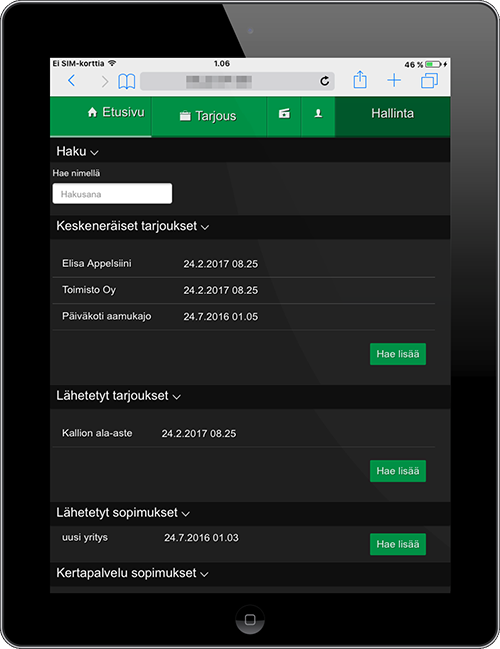Focus the Hakusana search field
This screenshot has width=500, height=649.
[x=112, y=194]
